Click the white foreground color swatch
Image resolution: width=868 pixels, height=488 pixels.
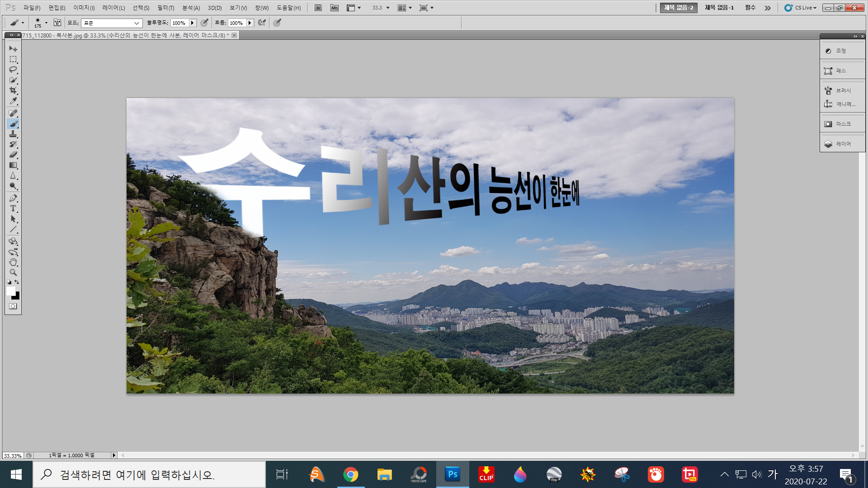click(x=10, y=291)
